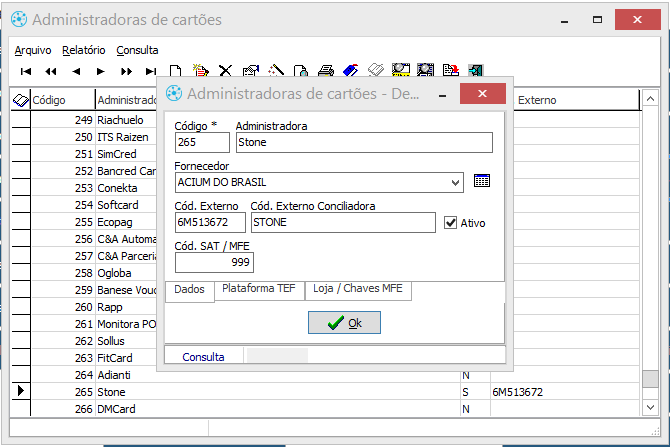The image size is (670, 447).
Task: Click the Administradora column header in grid
Action: [126, 100]
